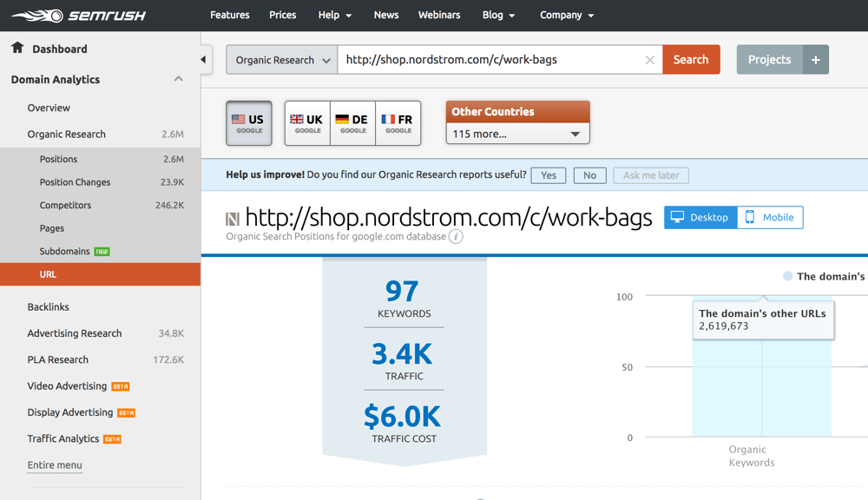This screenshot has width=868, height=500.
Task: Answer Yes to survey
Action: click(x=548, y=175)
